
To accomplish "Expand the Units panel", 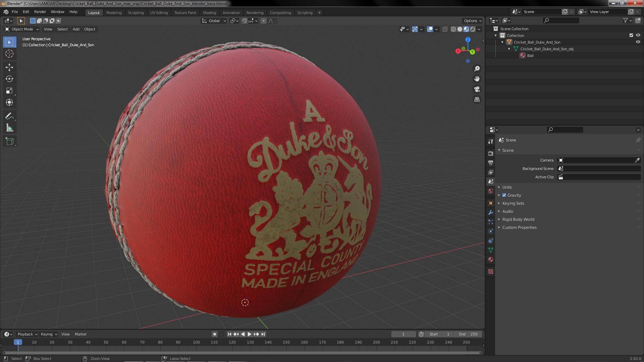I will (507, 187).
